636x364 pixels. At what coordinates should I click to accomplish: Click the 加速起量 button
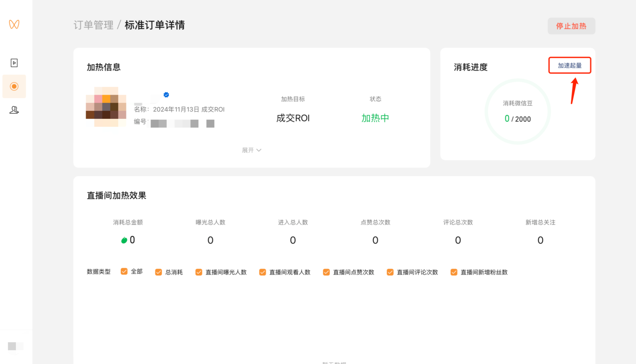pos(570,66)
